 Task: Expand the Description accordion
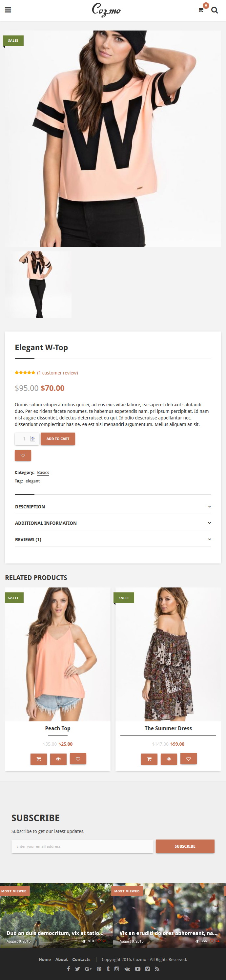click(113, 506)
